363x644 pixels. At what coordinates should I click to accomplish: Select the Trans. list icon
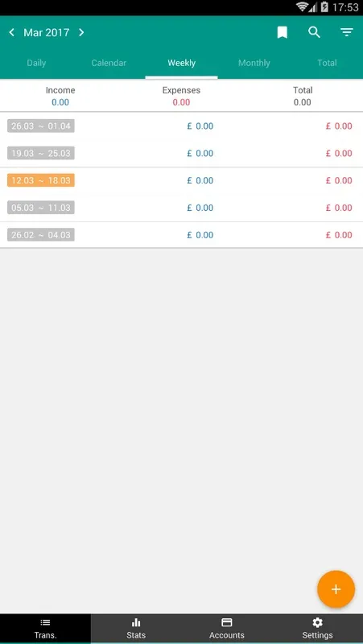coord(45,622)
